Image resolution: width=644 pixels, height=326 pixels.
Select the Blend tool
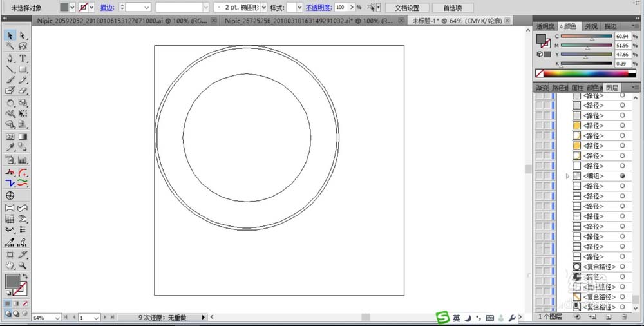tap(23, 147)
